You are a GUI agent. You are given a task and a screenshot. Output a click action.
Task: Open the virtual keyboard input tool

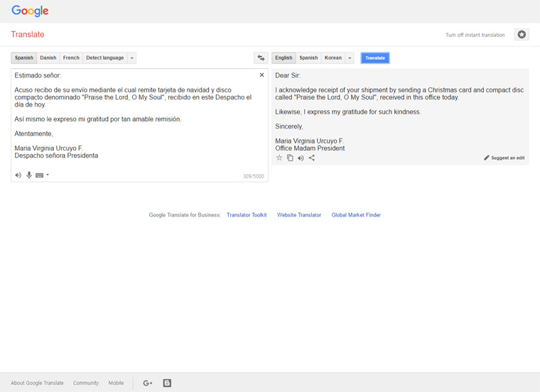point(39,175)
